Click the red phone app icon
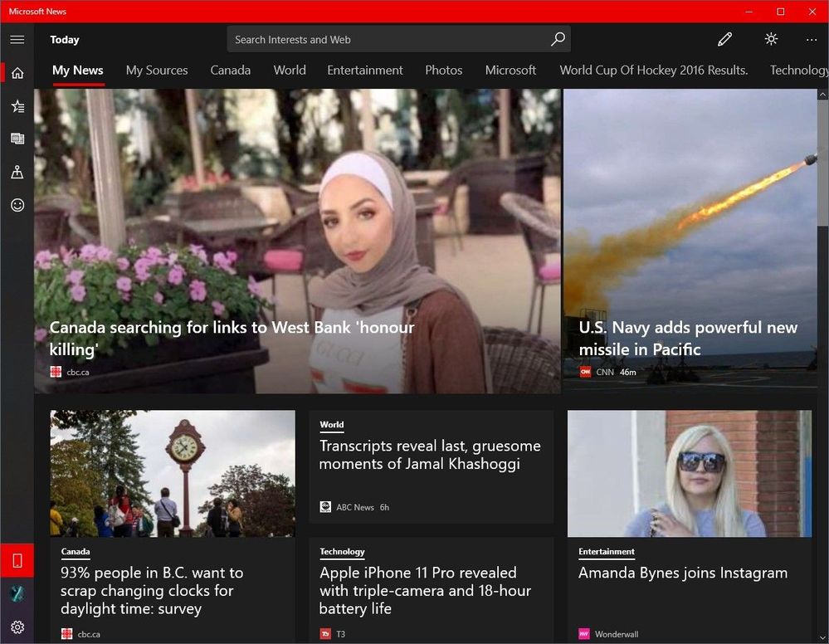This screenshot has width=829, height=644. pyautogui.click(x=17, y=560)
